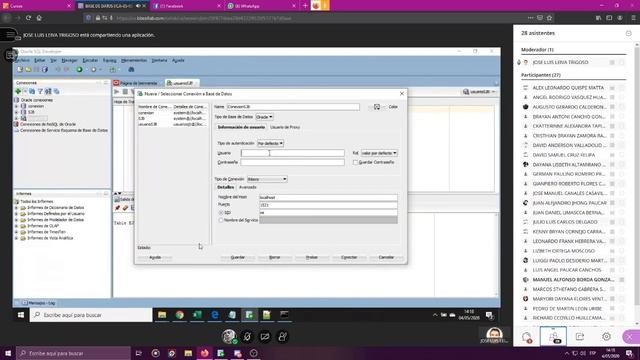Image resolution: width=640 pixels, height=360 pixels.
Task: Switch to the Facebook browser tab
Action: [x=187, y=6]
